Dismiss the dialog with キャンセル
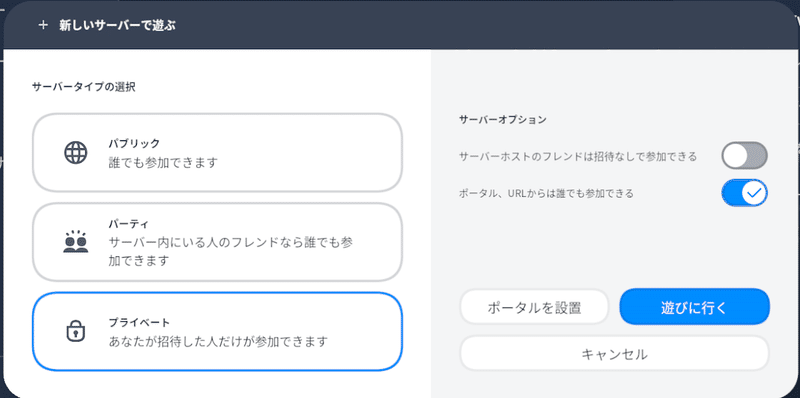The width and height of the screenshot is (800, 398). point(614,353)
